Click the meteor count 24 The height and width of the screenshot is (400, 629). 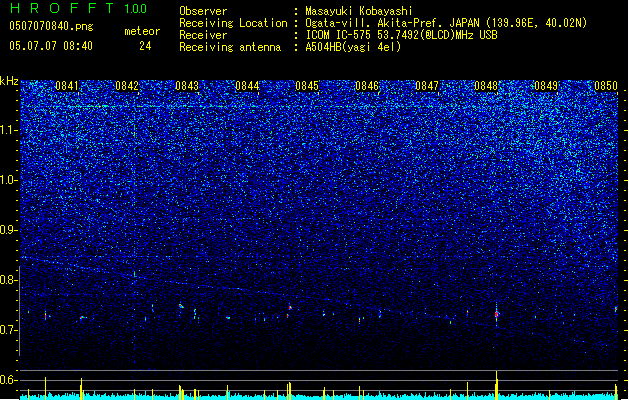pos(145,46)
